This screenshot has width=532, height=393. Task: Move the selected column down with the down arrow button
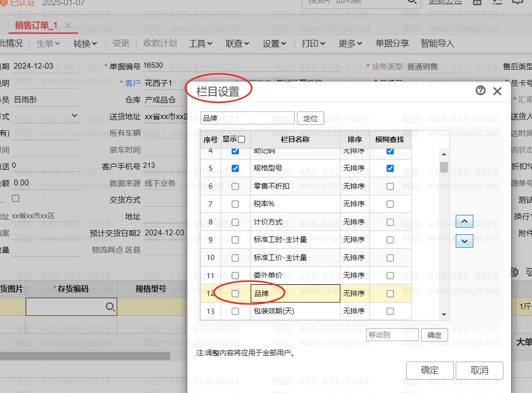464,241
